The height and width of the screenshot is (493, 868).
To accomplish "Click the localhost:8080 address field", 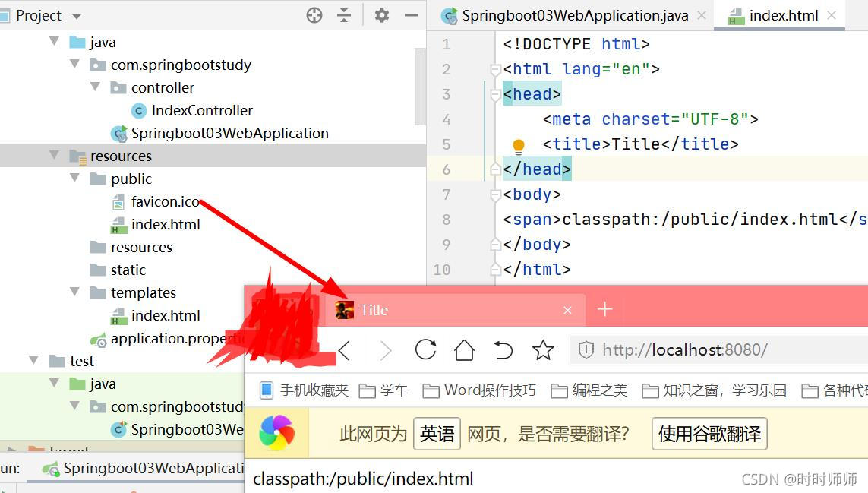I will click(x=718, y=349).
